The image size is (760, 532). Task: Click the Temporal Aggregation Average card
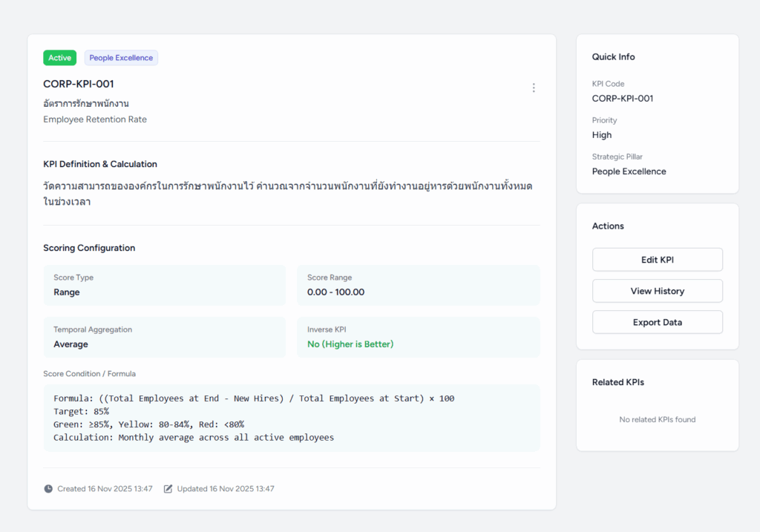[x=164, y=338]
